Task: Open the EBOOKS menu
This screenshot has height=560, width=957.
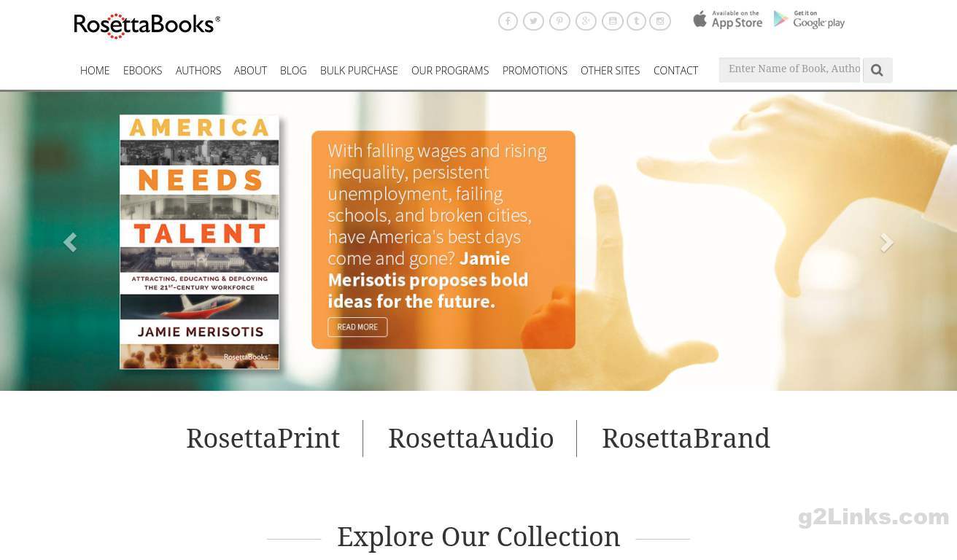Action: point(142,71)
